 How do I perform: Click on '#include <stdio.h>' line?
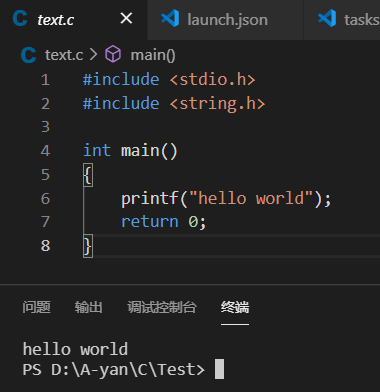tap(169, 80)
